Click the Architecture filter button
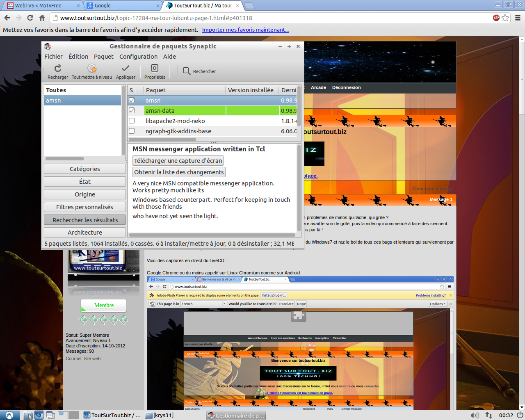Screen dimensions: 525x420 pyautogui.click(x=85, y=232)
